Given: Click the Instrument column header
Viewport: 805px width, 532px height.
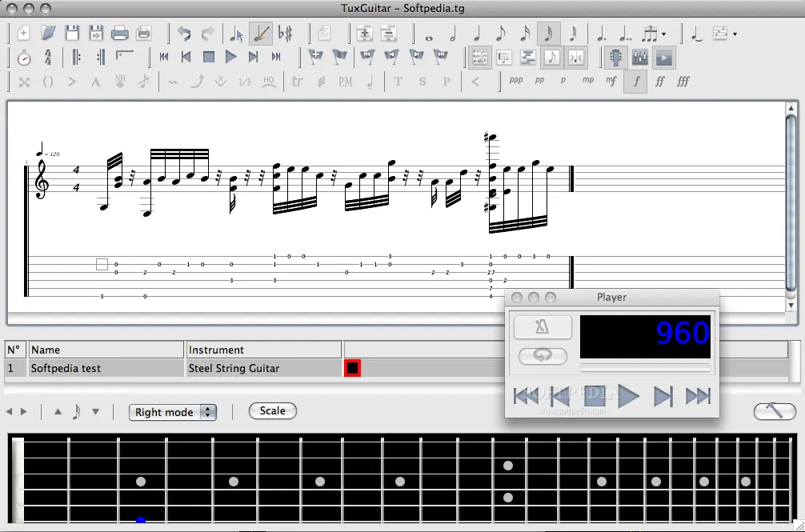Looking at the screenshot, I should pos(263,350).
